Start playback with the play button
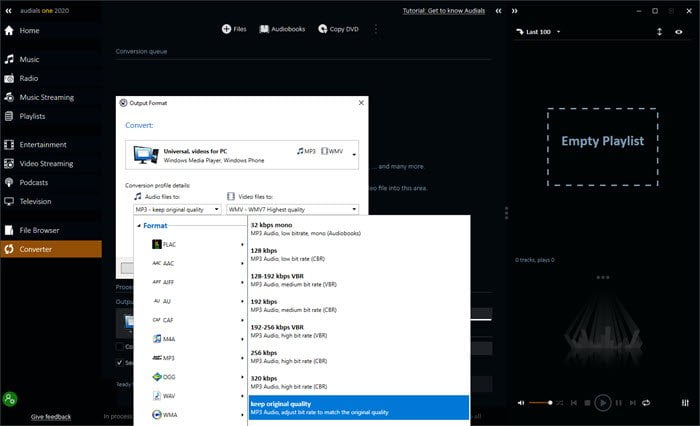 [x=603, y=403]
